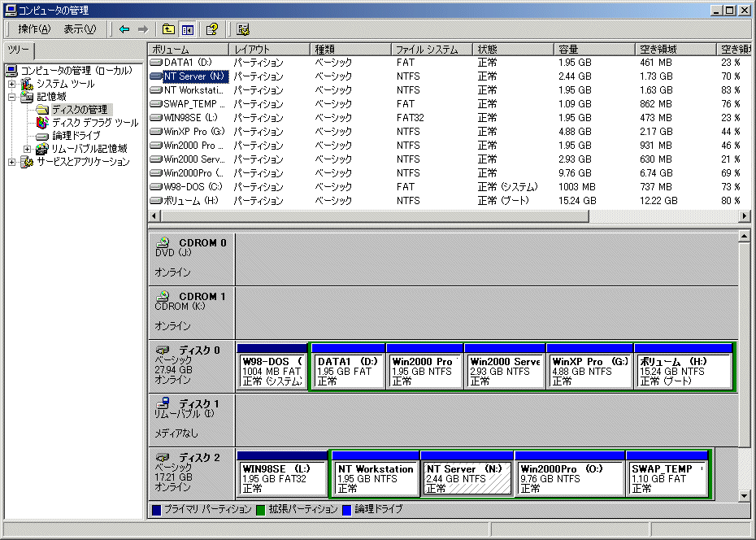The width and height of the screenshot is (756, 540).
Task: Click the 論理ドライブ blue legend box
Action: pyautogui.click(x=346, y=510)
